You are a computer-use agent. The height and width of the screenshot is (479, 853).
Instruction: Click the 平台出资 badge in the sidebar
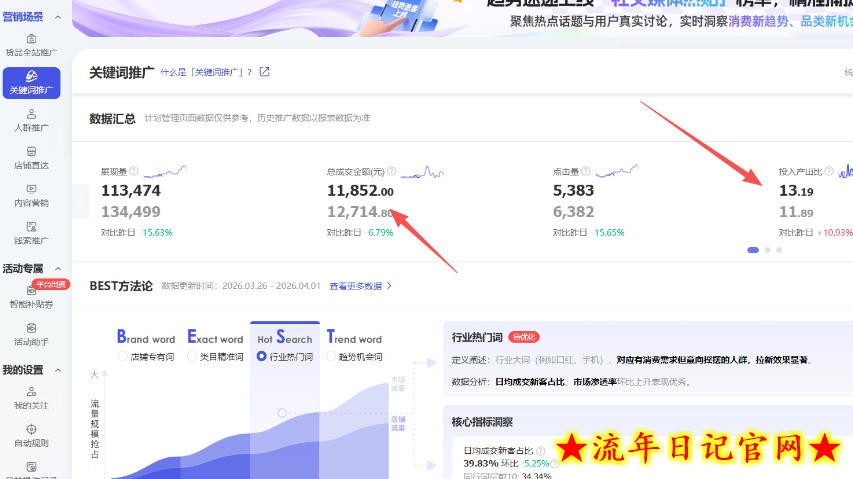click(51, 284)
